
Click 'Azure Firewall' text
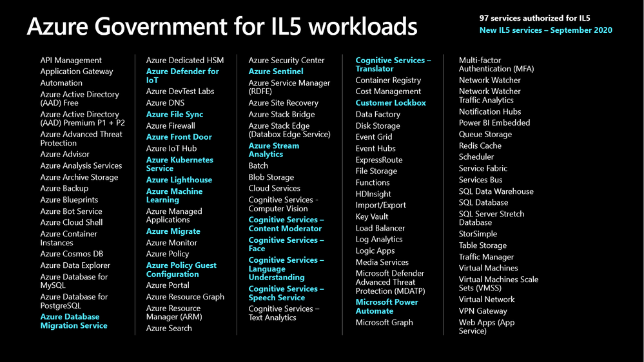point(170,126)
